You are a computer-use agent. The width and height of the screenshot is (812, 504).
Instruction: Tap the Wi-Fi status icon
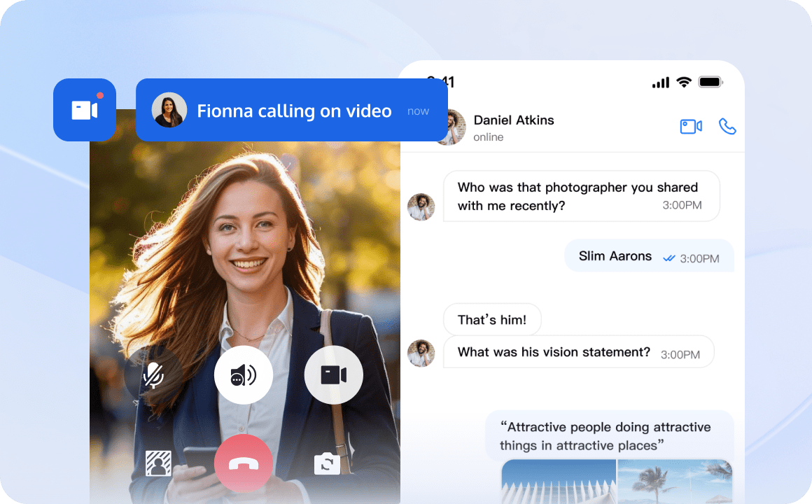684,82
